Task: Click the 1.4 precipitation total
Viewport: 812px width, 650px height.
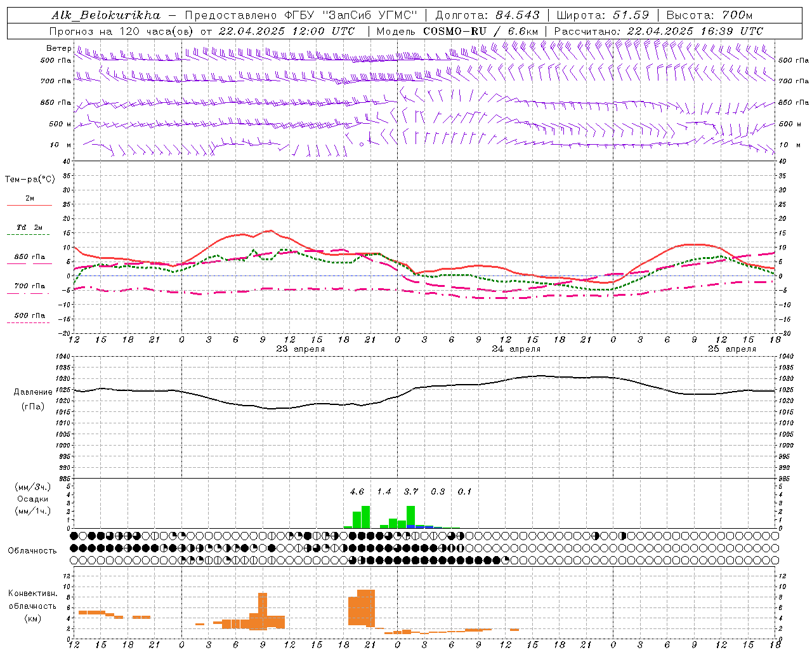Action: coord(384,491)
